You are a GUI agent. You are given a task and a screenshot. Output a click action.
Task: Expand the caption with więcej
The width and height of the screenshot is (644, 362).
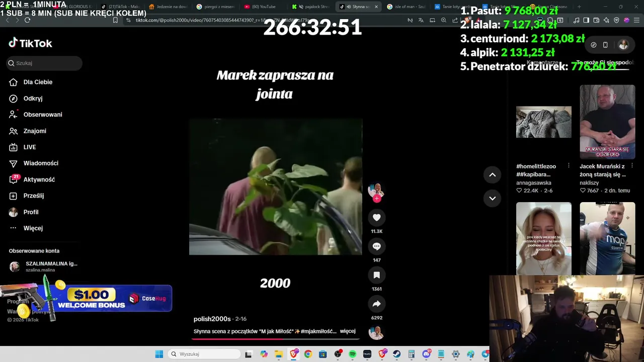pos(348,331)
